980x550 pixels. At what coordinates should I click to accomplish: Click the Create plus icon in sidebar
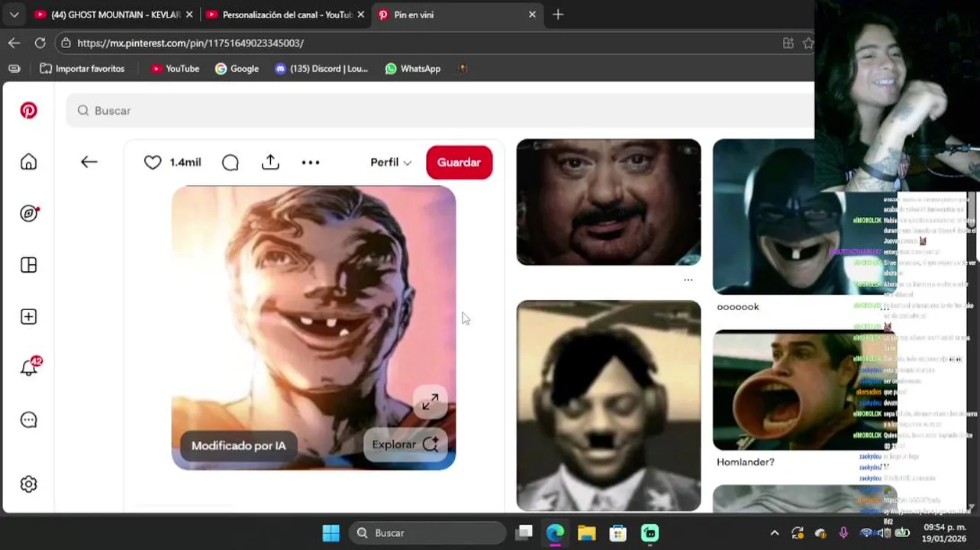(x=28, y=316)
